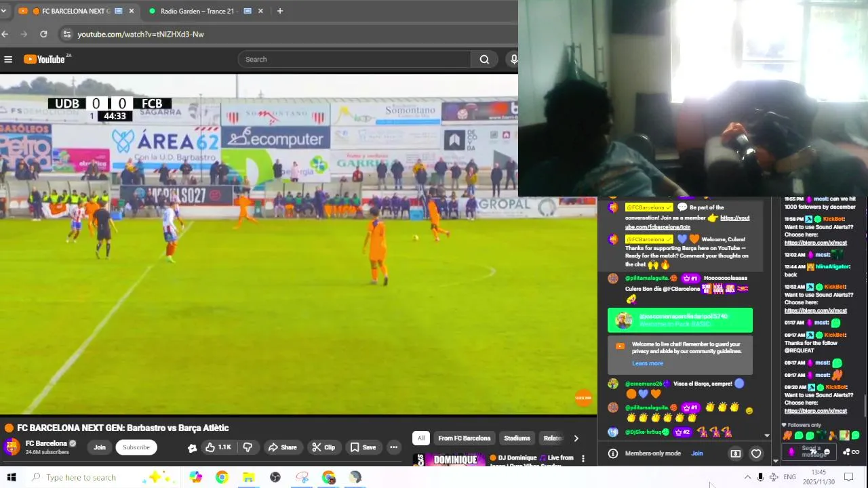
Task: Click the orange channel watermark in video
Action: tap(583, 399)
